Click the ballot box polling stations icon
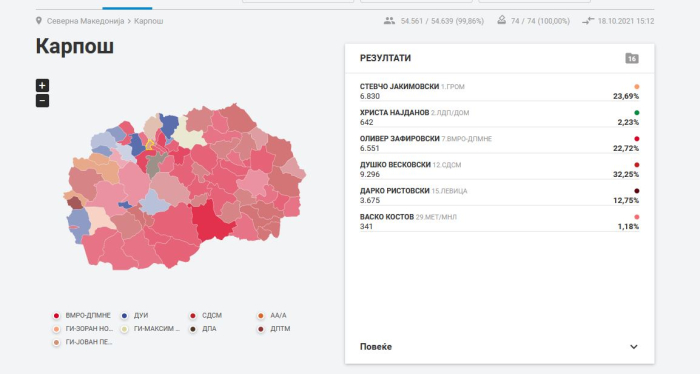The width and height of the screenshot is (700, 374). [x=502, y=21]
